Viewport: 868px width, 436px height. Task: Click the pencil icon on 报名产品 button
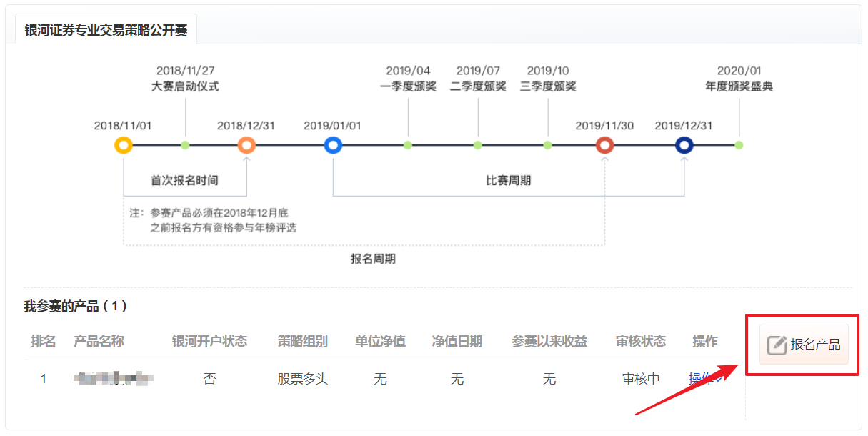[x=777, y=345]
